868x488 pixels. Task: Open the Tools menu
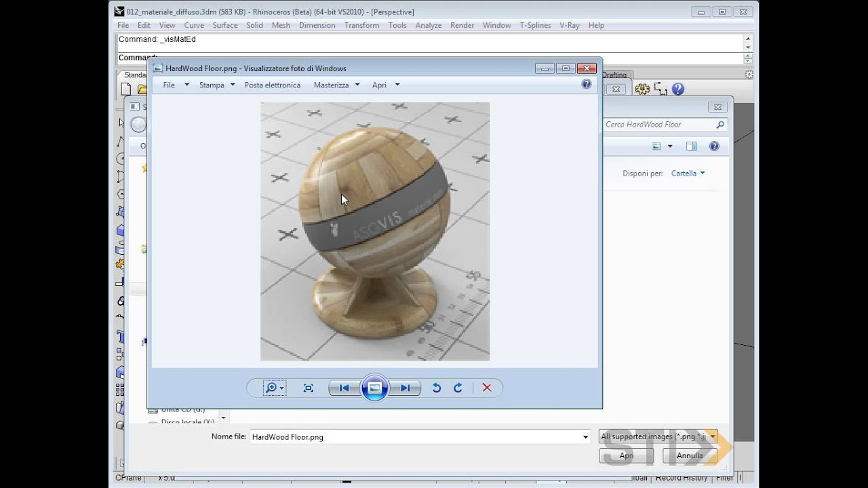coord(397,25)
